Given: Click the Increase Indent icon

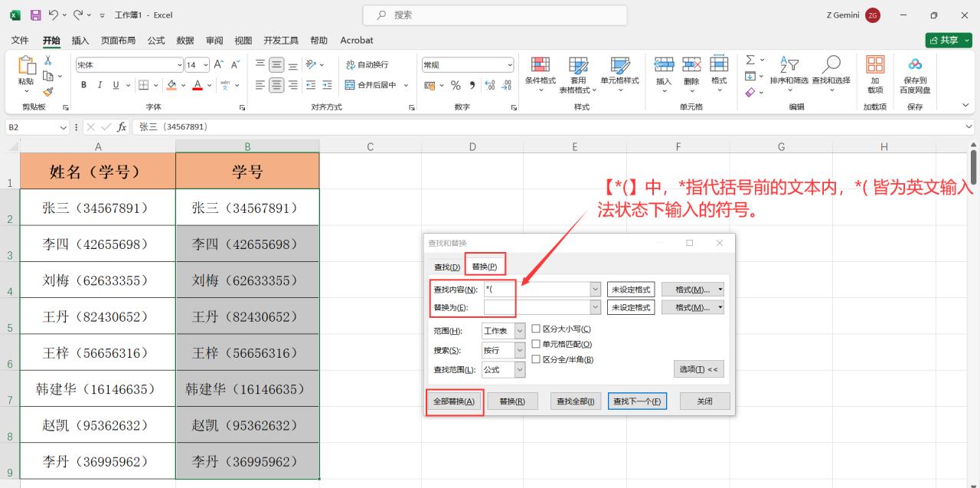Looking at the screenshot, I should tap(327, 85).
